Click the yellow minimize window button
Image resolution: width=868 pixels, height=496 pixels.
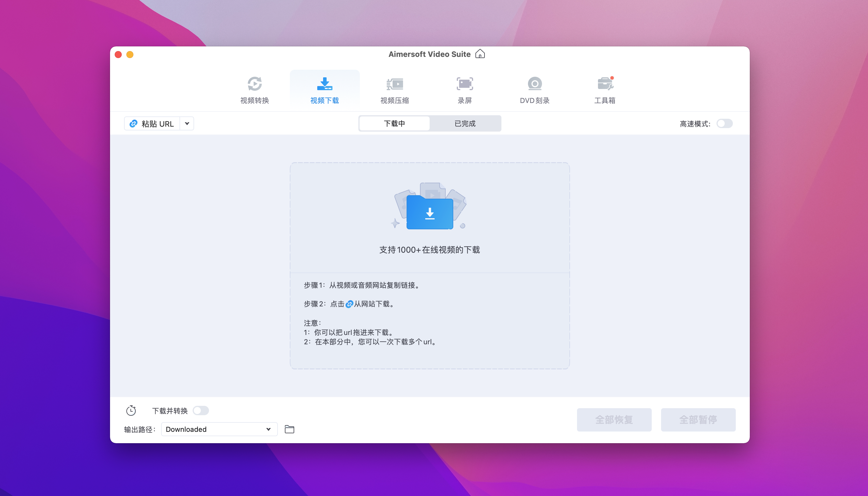[x=130, y=55]
